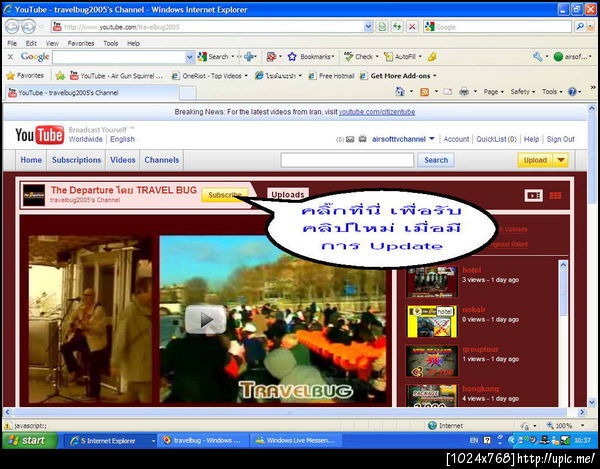This screenshot has width=600, height=469.
Task: Click the Favorites star button
Action: point(25,76)
